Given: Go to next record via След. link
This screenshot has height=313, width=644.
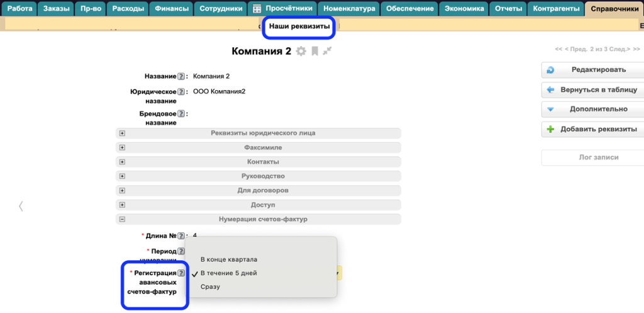Looking at the screenshot, I should coord(625,49).
